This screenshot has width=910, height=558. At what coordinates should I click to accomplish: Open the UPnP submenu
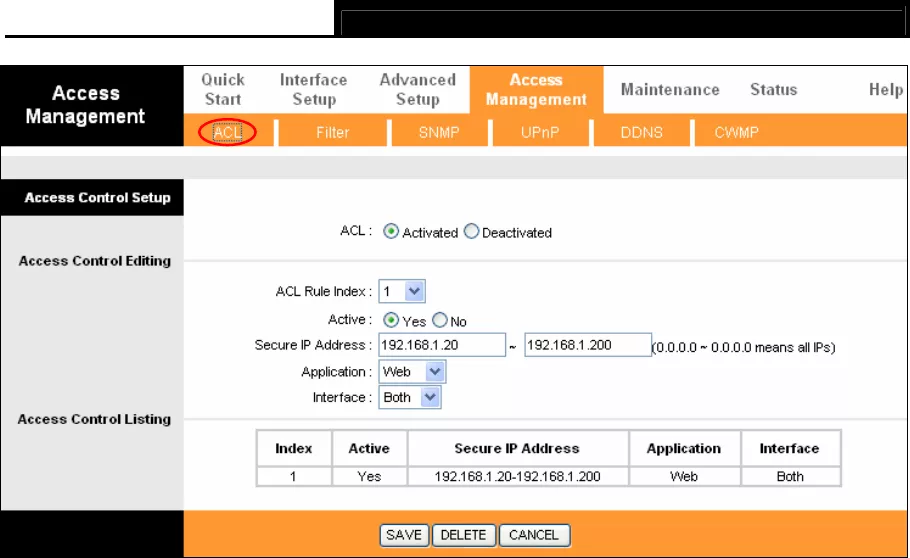click(540, 132)
